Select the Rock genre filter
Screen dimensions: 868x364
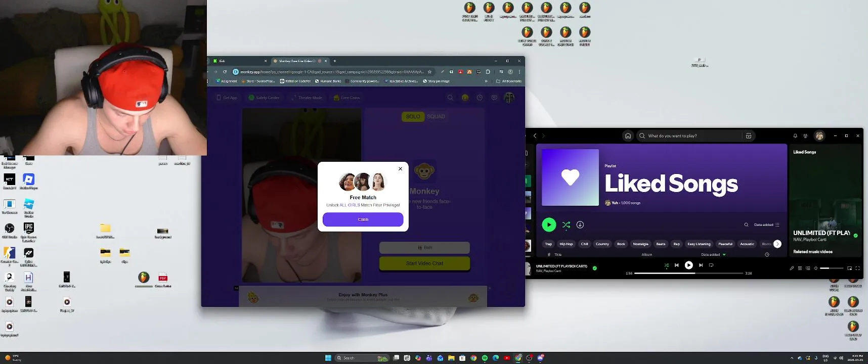coord(621,244)
